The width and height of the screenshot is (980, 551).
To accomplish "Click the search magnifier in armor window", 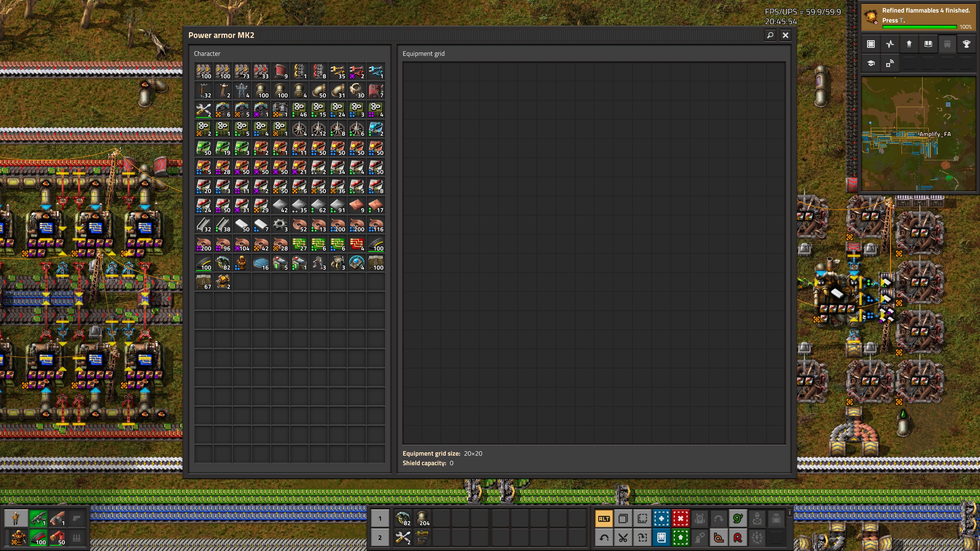I will tap(770, 35).
